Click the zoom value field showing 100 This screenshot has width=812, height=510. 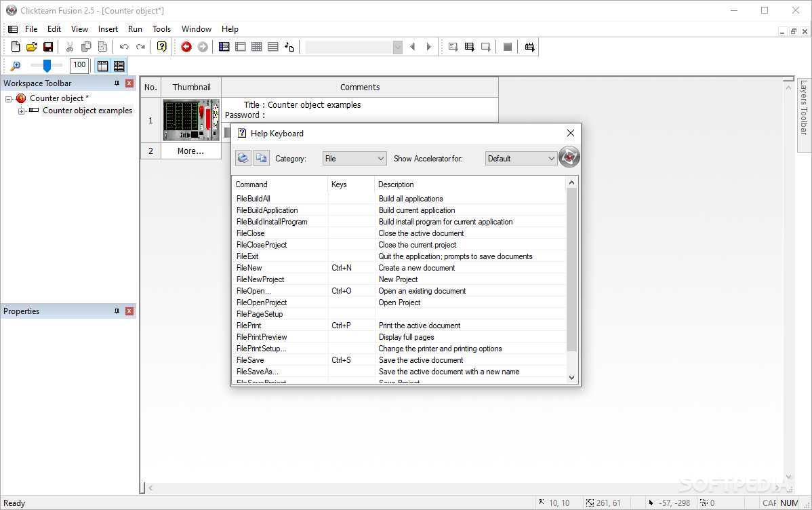click(x=79, y=65)
